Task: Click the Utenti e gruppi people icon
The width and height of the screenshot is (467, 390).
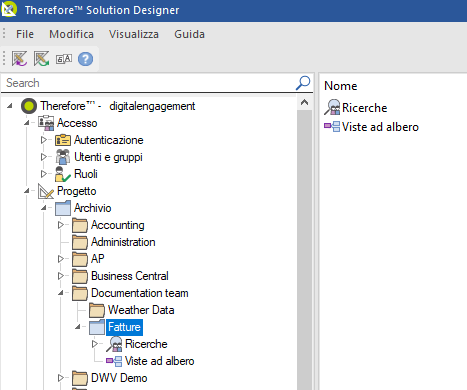Action: [63, 157]
